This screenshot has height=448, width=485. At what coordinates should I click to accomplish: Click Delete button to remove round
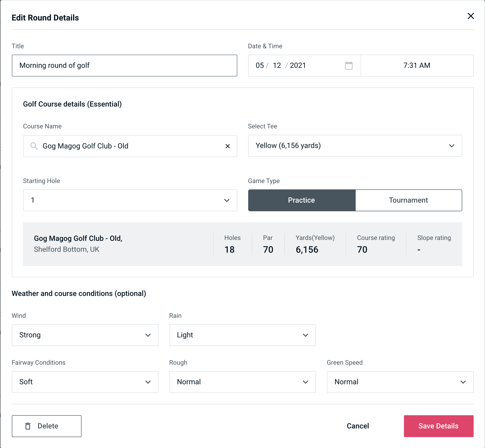(47, 426)
